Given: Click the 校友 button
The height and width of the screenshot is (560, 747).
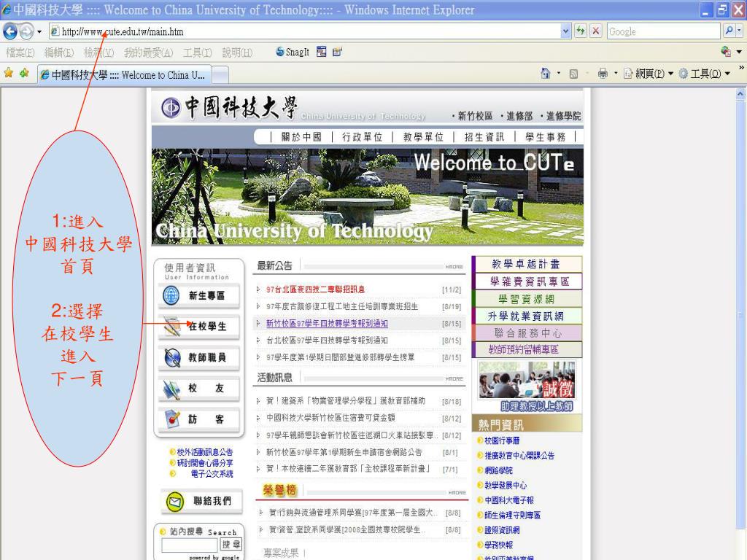Looking at the screenshot, I should pyautogui.click(x=198, y=389).
